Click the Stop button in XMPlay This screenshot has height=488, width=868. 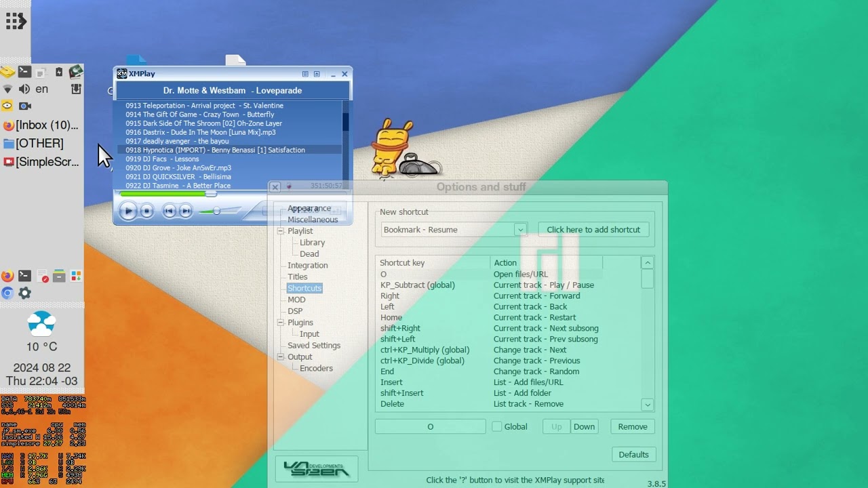coord(146,211)
